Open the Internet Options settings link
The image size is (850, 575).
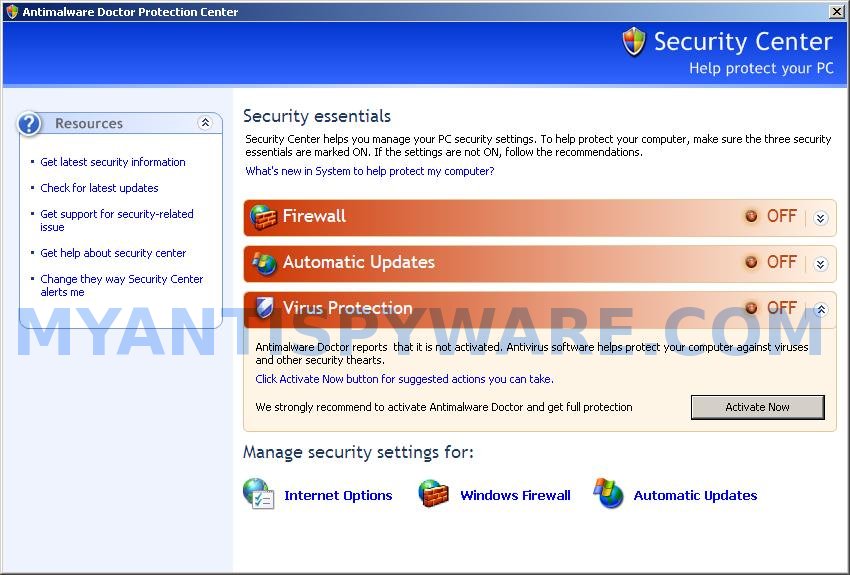pos(338,495)
